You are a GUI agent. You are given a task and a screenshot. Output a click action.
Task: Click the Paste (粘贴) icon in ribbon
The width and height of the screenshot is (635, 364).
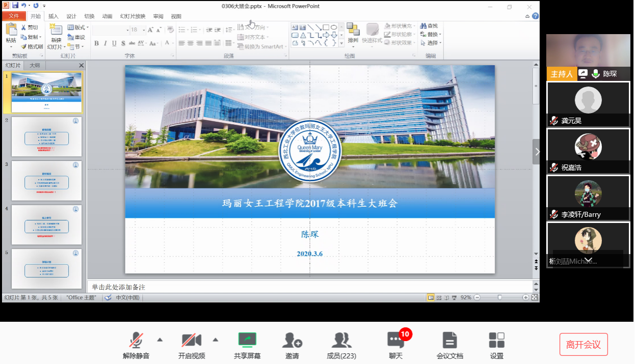(11, 32)
